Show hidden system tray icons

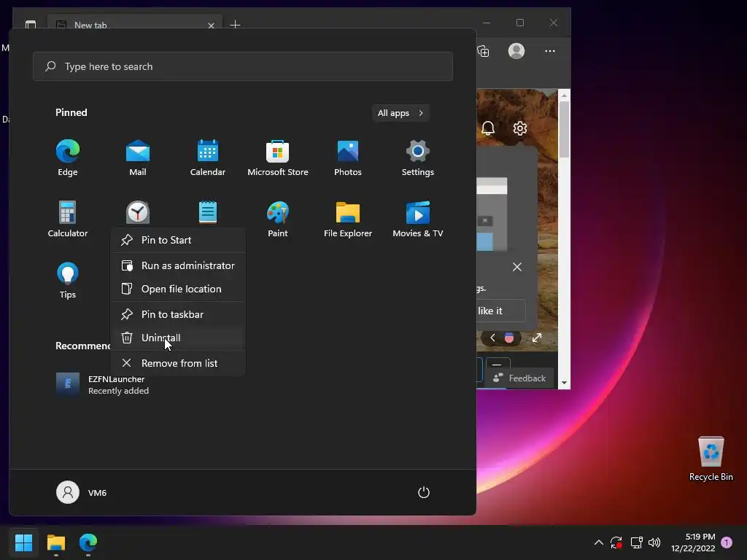599,542
